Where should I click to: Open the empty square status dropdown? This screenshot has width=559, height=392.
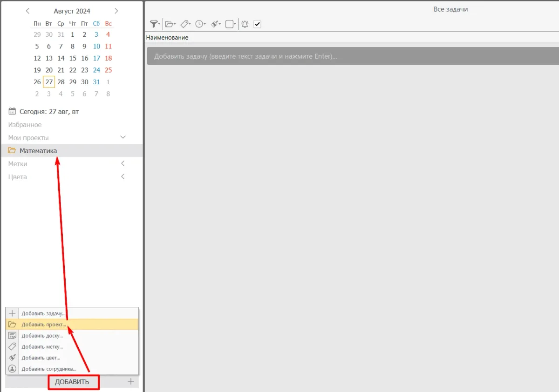tap(230, 24)
